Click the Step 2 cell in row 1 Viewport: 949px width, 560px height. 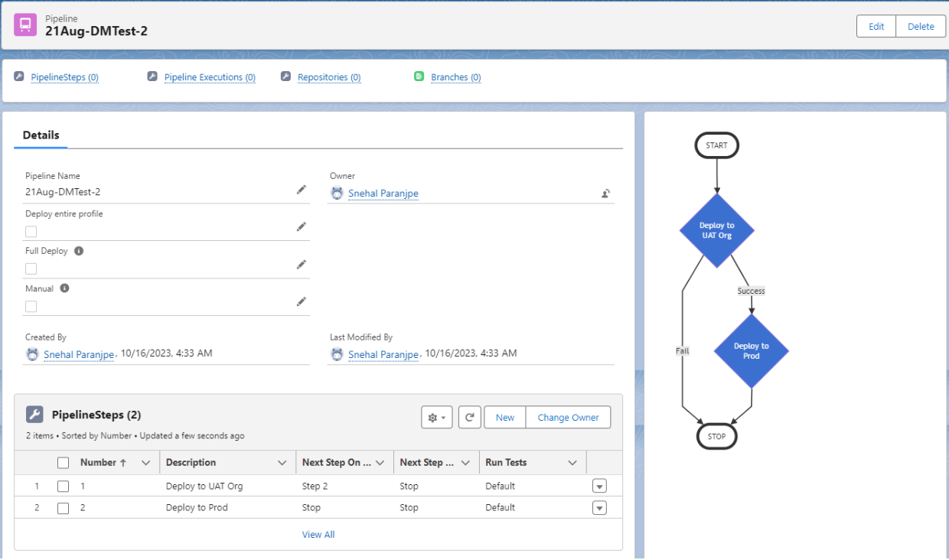point(315,487)
